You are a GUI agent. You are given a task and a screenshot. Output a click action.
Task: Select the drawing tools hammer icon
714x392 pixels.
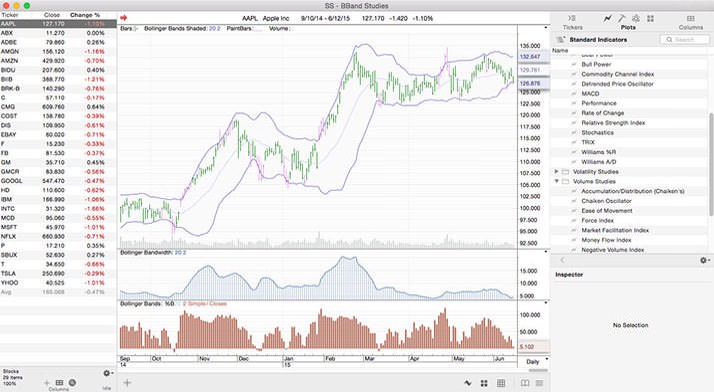622,18
